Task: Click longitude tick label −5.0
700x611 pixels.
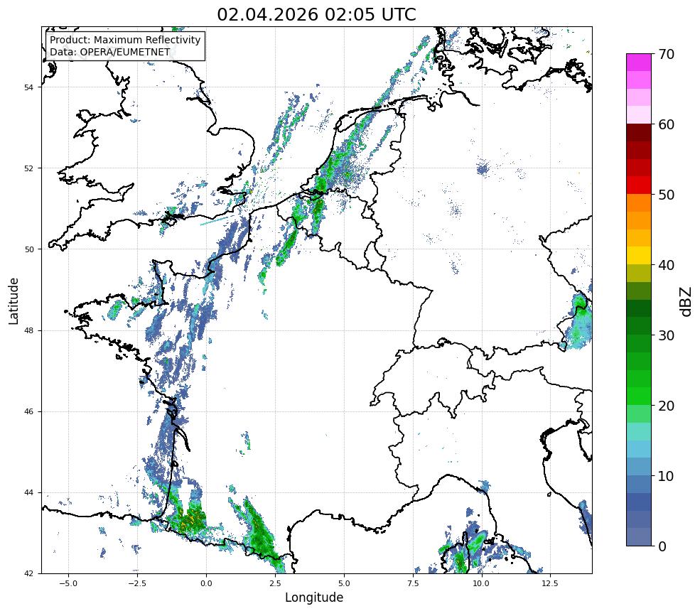Action: click(x=69, y=583)
